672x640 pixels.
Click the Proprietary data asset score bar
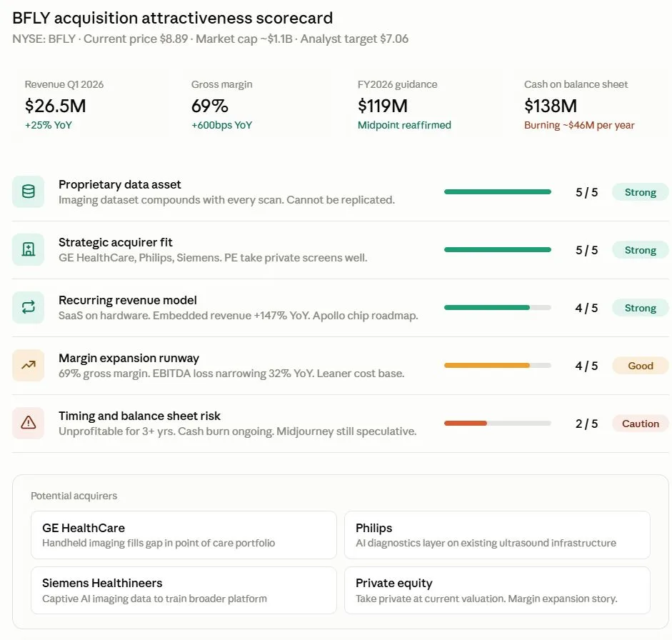(x=498, y=191)
